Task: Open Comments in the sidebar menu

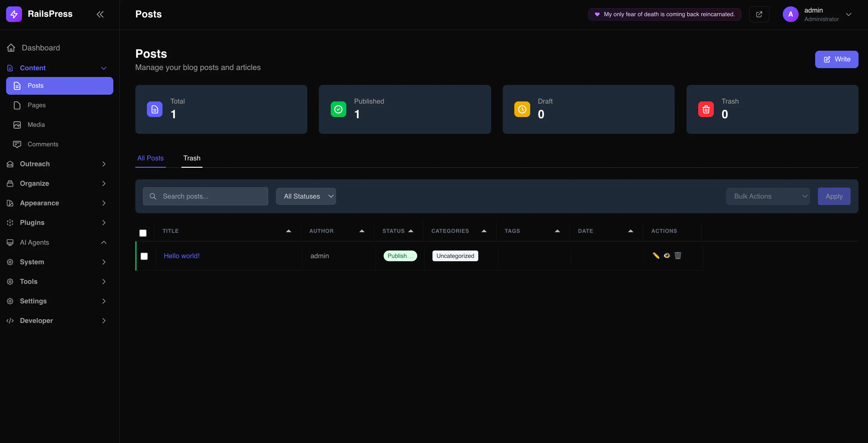Action: point(60,144)
